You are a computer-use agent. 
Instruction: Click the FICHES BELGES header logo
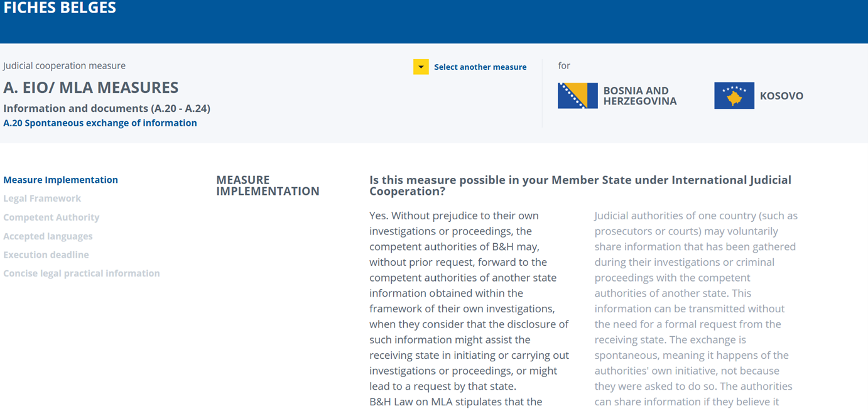coord(60,8)
